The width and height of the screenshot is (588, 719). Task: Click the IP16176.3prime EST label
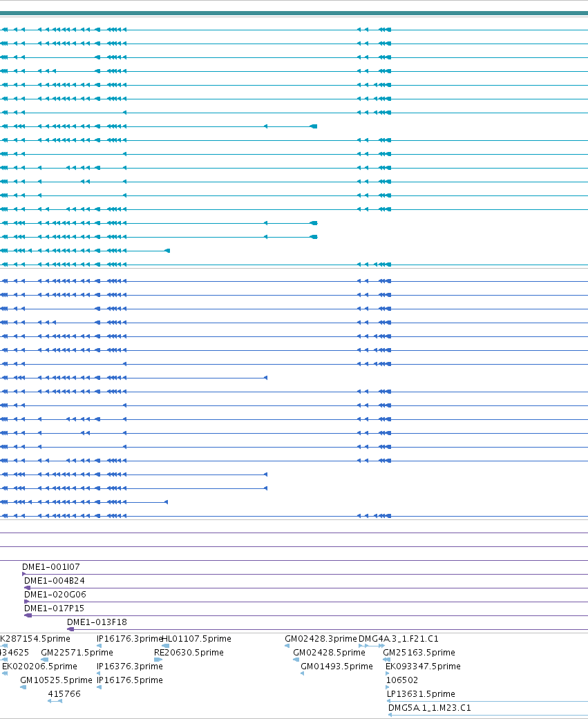click(129, 638)
